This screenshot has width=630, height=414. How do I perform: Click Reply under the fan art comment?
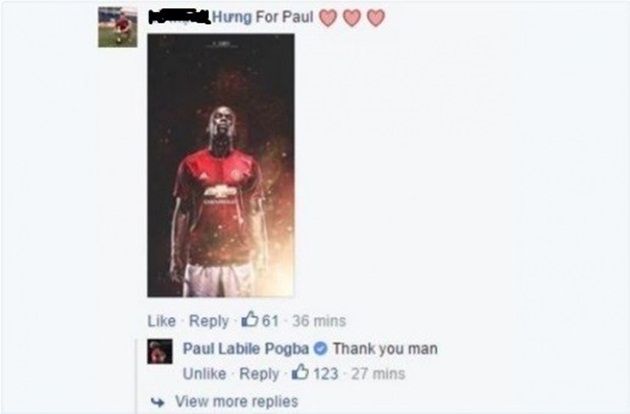[x=209, y=321]
